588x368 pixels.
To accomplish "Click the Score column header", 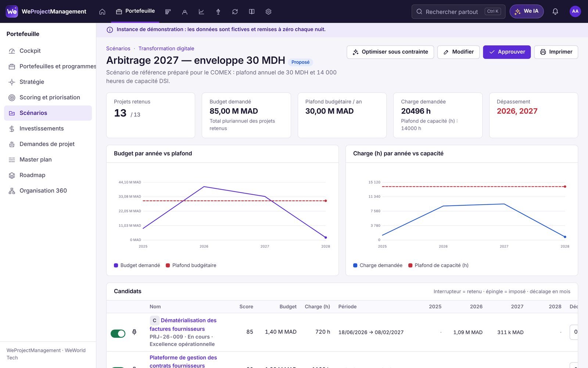I will click(x=246, y=307).
